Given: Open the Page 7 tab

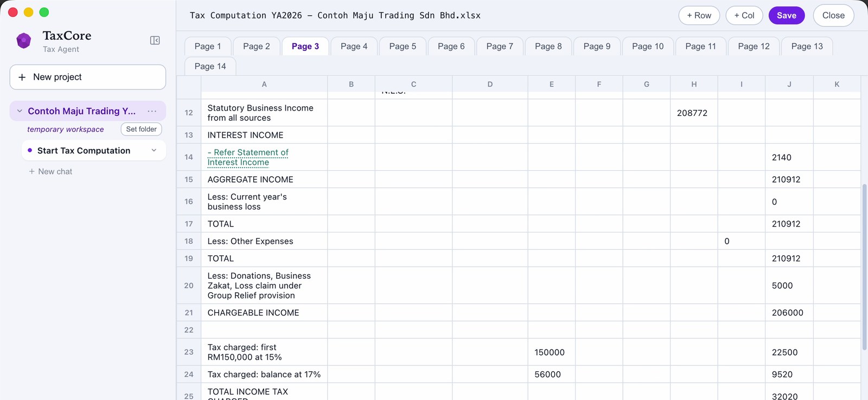Looking at the screenshot, I should pyautogui.click(x=500, y=47).
